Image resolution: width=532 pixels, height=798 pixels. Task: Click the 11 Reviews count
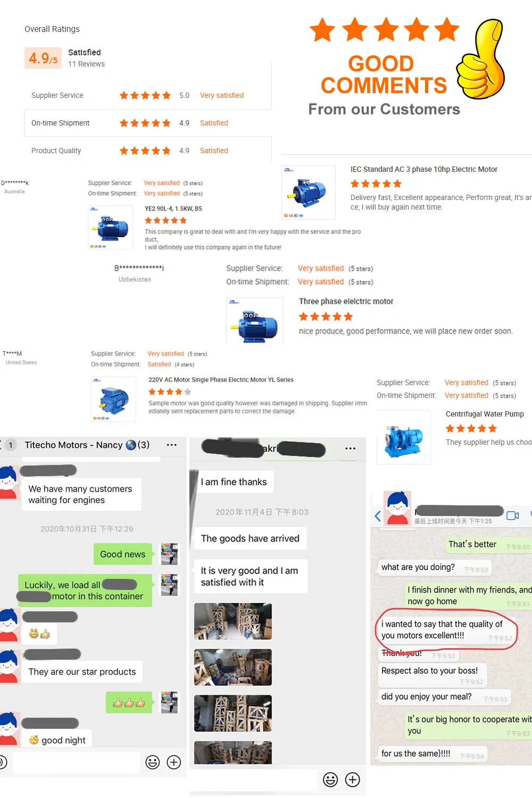coord(86,64)
